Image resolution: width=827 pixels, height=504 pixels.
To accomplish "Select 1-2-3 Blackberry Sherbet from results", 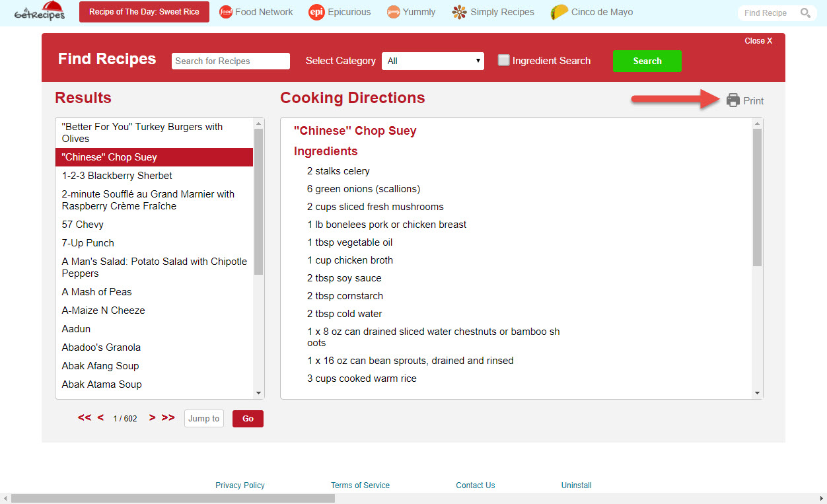I will (x=117, y=176).
